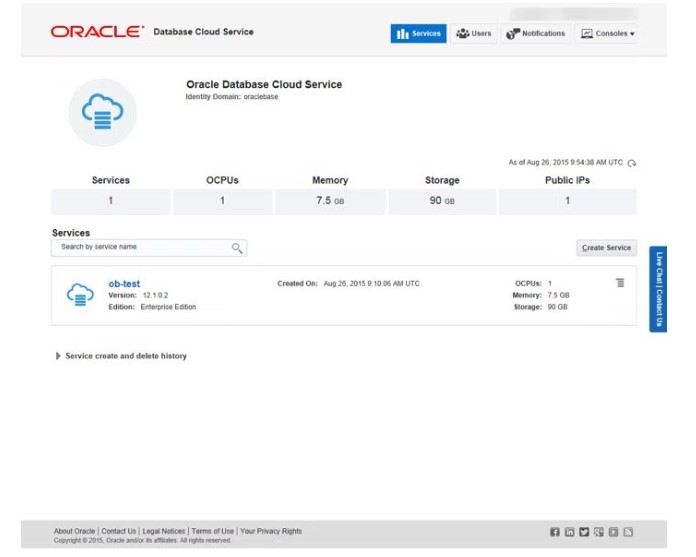Image resolution: width=696 pixels, height=557 pixels.
Task: Click the search magnifier icon
Action: point(237,248)
